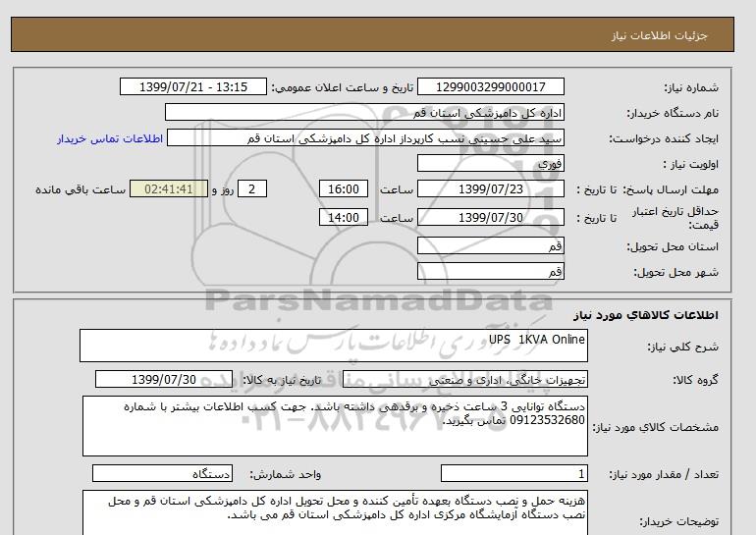The height and width of the screenshot is (535, 756).
Task: Click the delivery province field قم
Action: coord(490,245)
